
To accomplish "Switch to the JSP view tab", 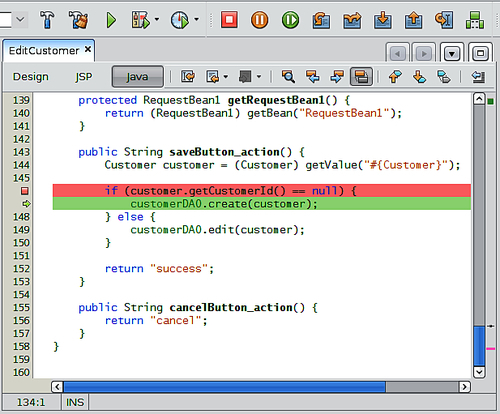I will pyautogui.click(x=83, y=77).
